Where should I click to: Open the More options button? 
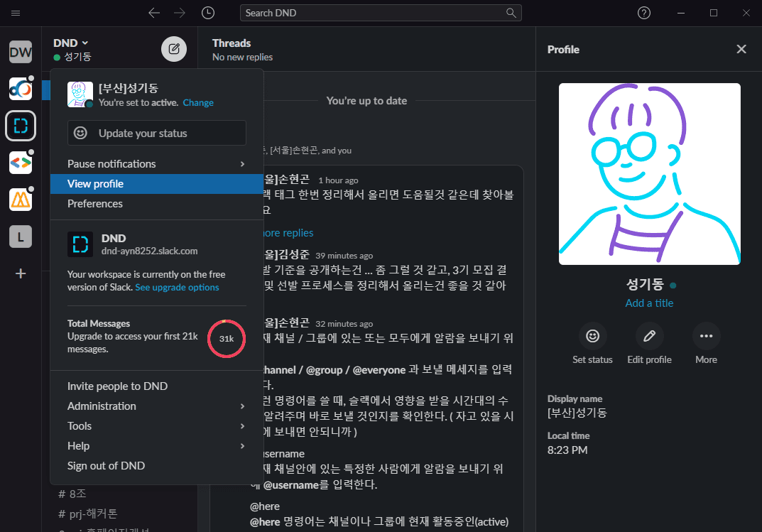pyautogui.click(x=706, y=344)
